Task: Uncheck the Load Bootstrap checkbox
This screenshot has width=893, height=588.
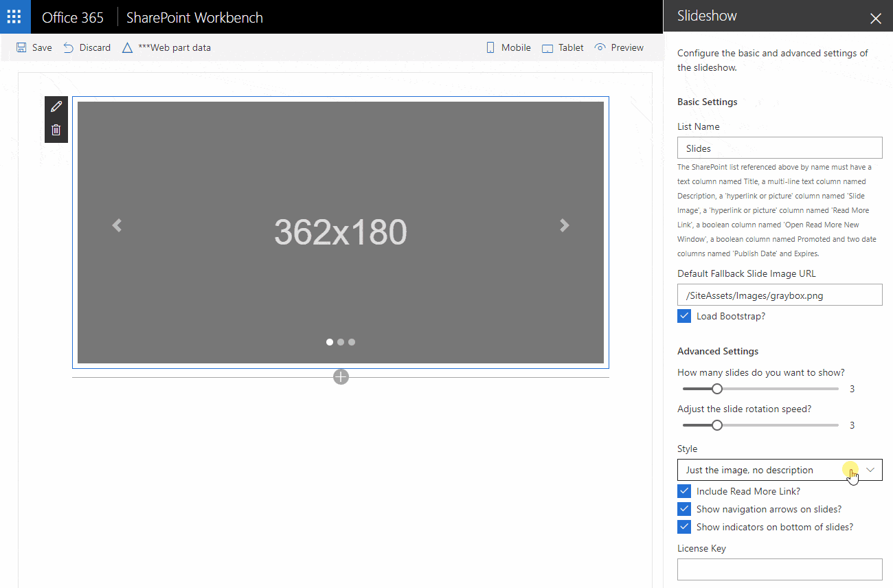Action: click(684, 316)
